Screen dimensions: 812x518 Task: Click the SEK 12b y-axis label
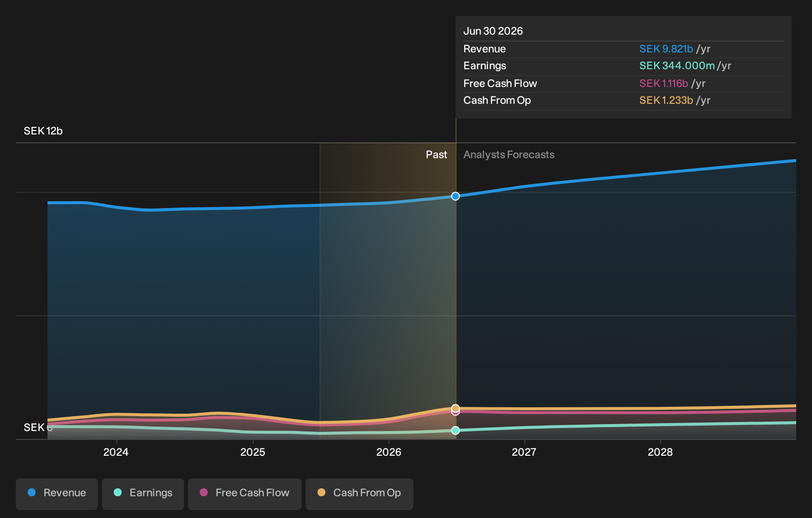[x=43, y=131]
